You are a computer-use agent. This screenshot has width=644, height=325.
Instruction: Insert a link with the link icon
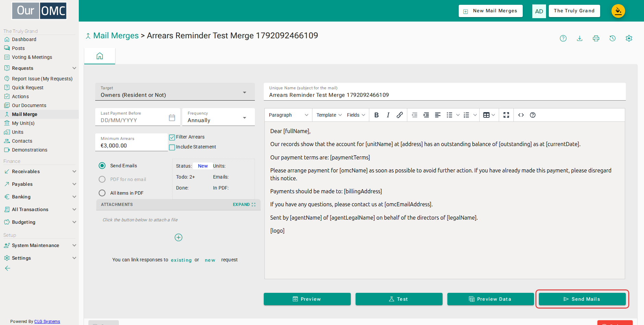click(x=400, y=115)
